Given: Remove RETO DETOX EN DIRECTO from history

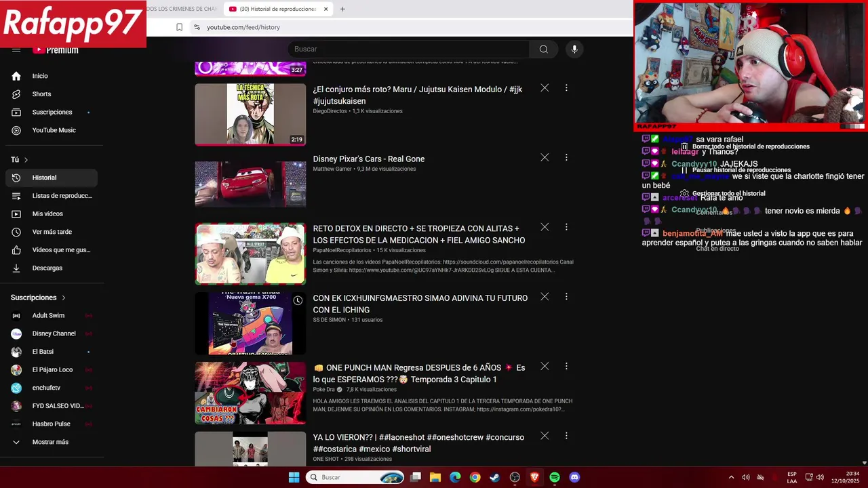Looking at the screenshot, I should [x=545, y=227].
